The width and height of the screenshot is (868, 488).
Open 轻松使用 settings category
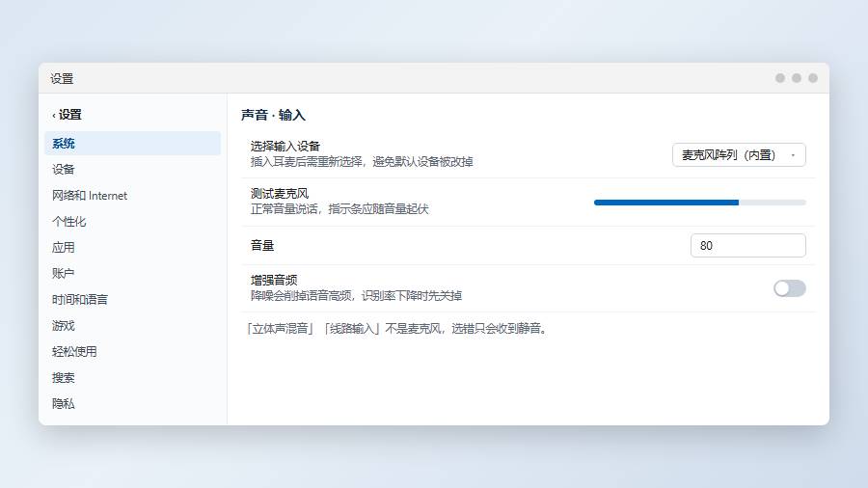click(x=132, y=351)
